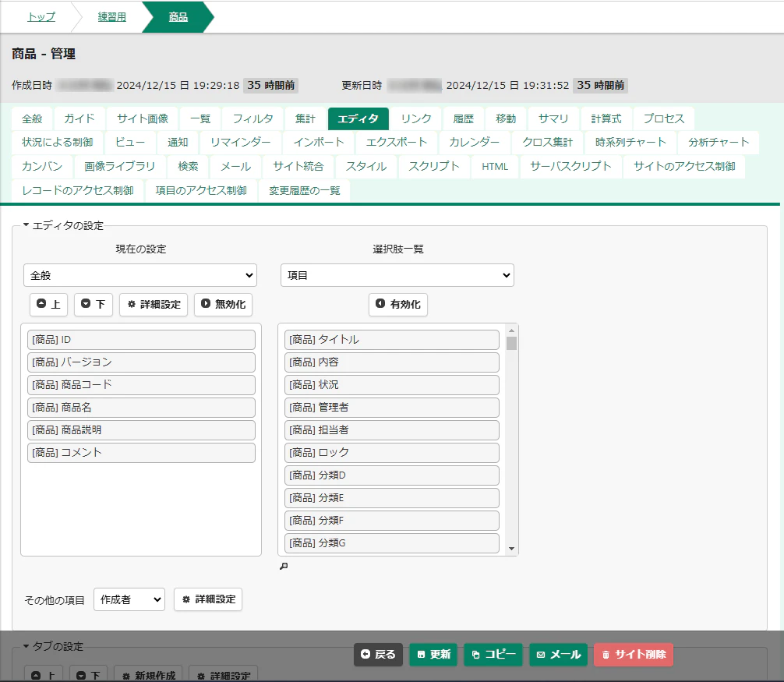Click the up arrow of 選択肢一覧 scrollbar
The image size is (784, 682).
(x=511, y=330)
